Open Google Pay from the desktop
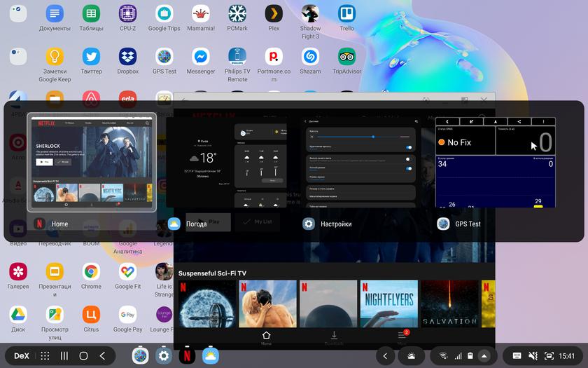 point(127,314)
